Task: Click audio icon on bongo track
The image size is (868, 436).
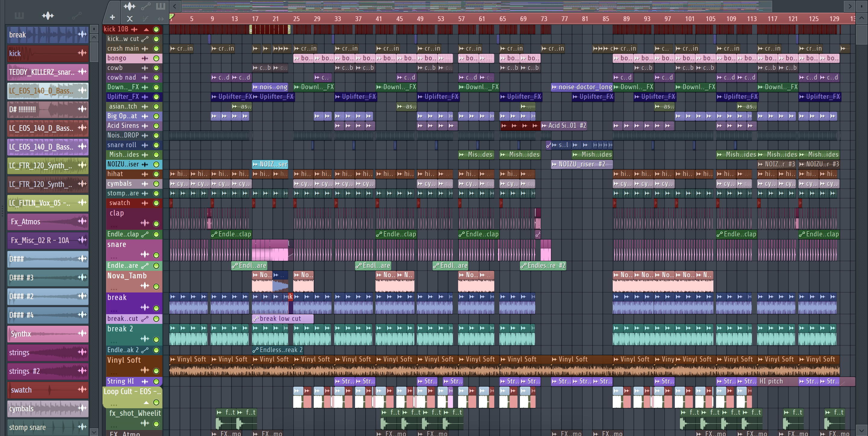Action: (x=145, y=58)
